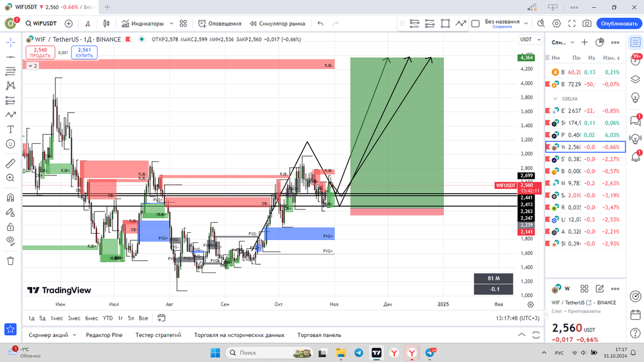Click the КУПИТЬ 2,561 buy button

[x=85, y=52]
